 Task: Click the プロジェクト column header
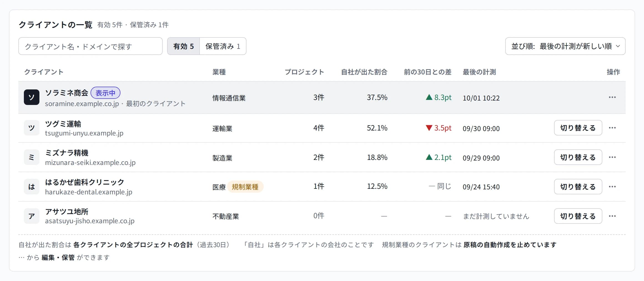click(304, 72)
